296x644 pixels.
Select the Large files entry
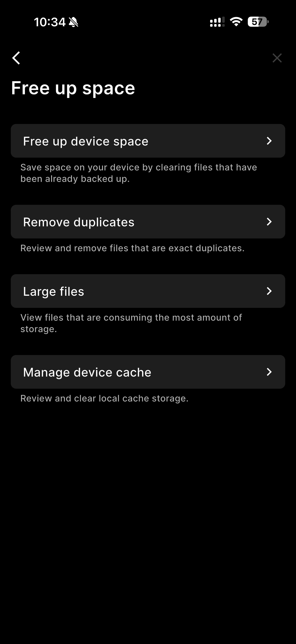point(148,291)
